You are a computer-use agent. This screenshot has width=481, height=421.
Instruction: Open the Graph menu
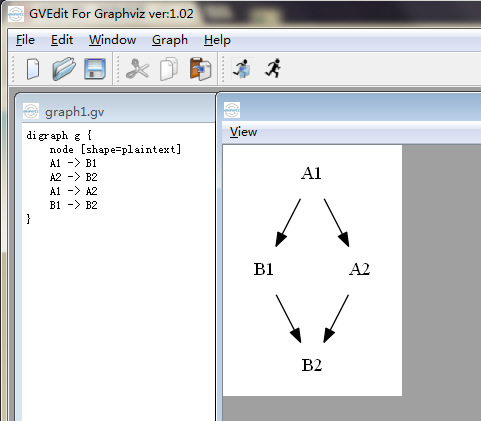170,40
